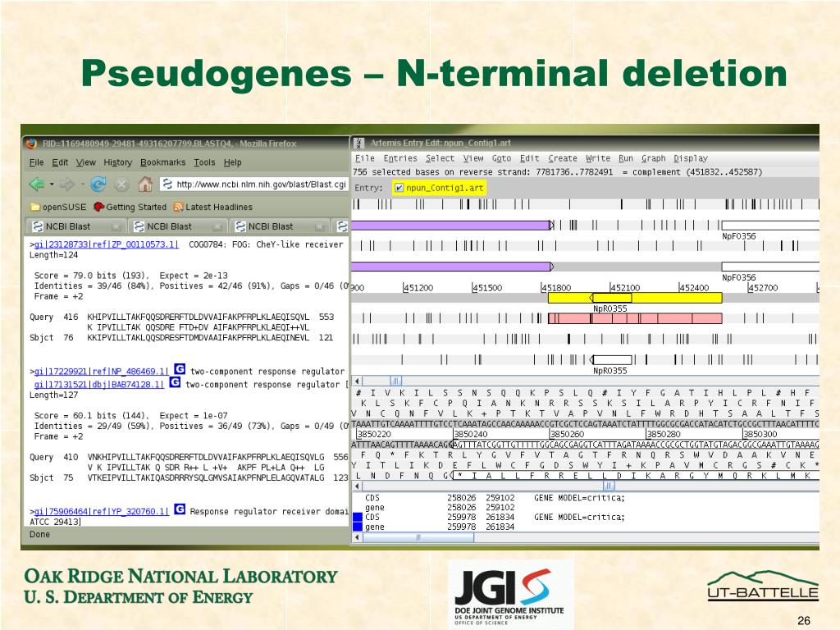Open Firefox File menu
Viewport: 840px width, 630px height.
36,162
